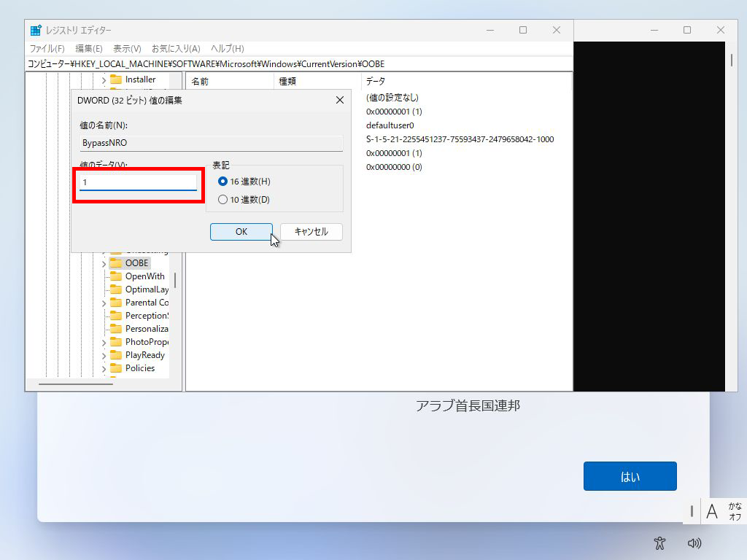This screenshot has width=747, height=560.
Task: Click the value data field containing 1
Action: pos(138,182)
